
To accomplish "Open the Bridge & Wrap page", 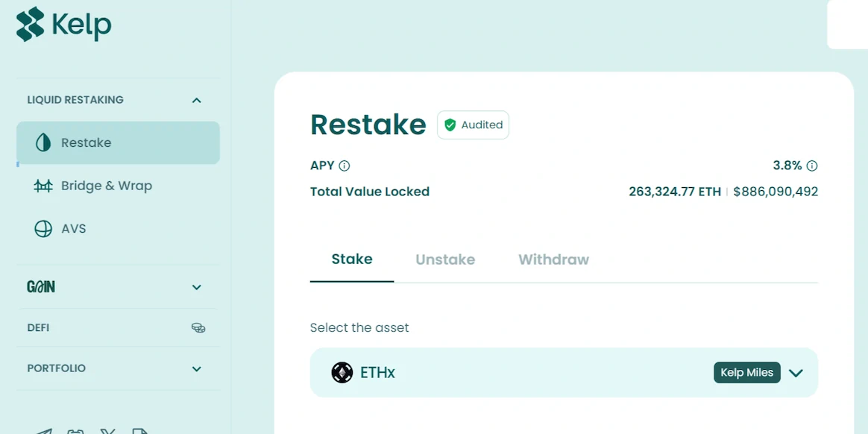I will (107, 186).
